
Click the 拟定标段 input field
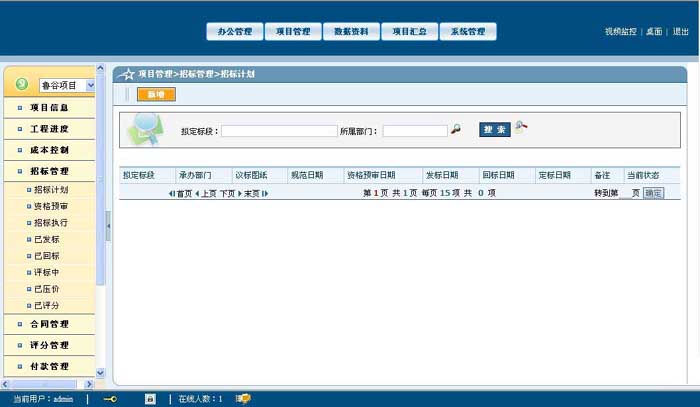point(279,131)
